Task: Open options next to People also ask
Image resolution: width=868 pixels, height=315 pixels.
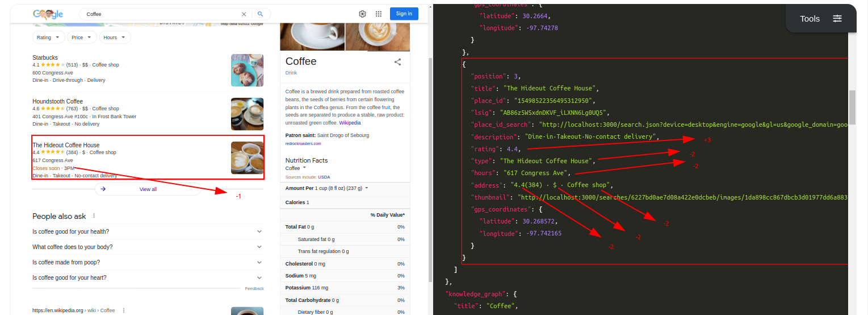Action: 94,216
